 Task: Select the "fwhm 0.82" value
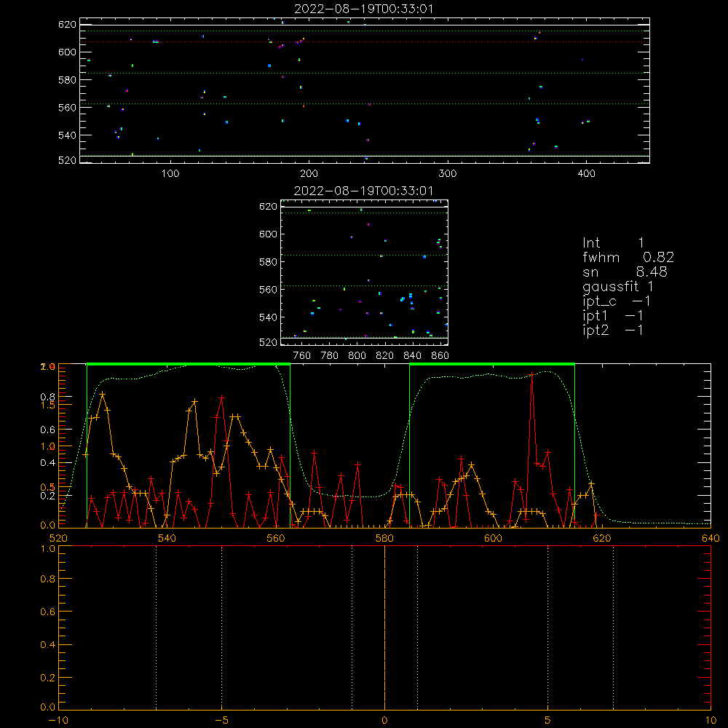coord(628,257)
